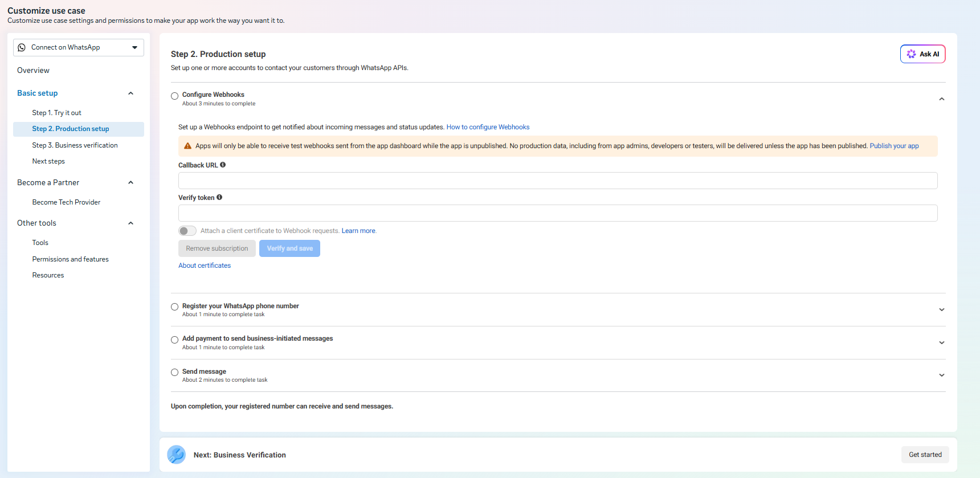The image size is (980, 478).
Task: Click Get started button
Action: coord(925,455)
